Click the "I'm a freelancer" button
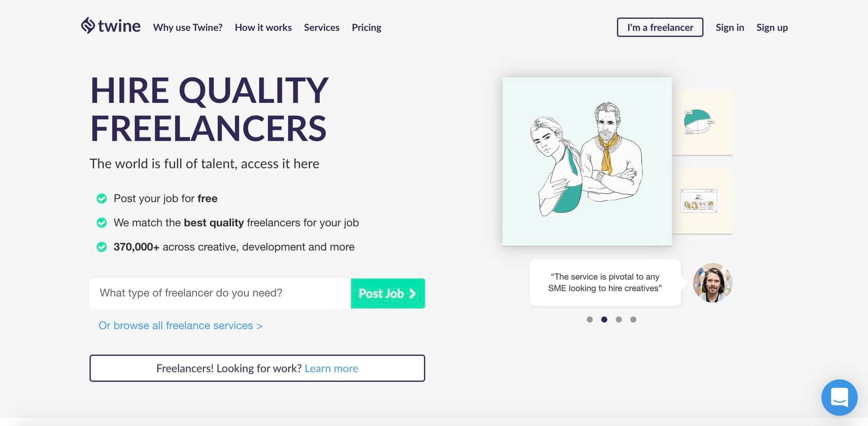Image resolution: width=868 pixels, height=426 pixels. pyautogui.click(x=660, y=27)
